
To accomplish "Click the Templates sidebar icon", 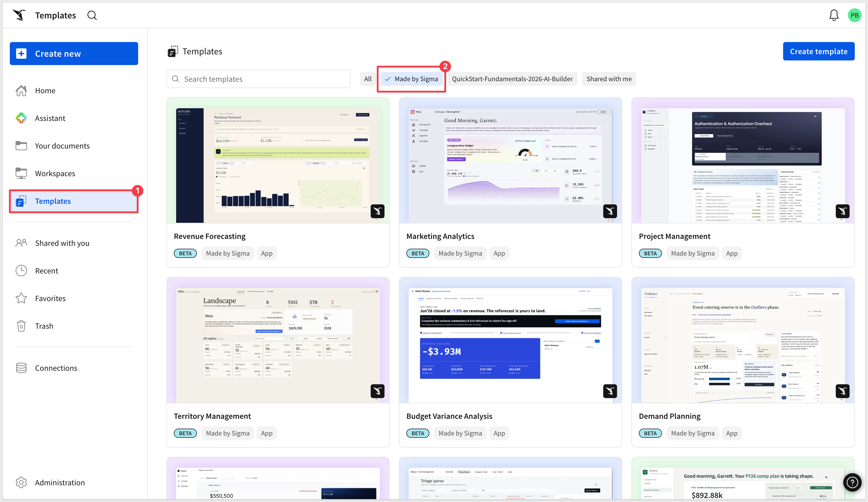I will pos(21,201).
